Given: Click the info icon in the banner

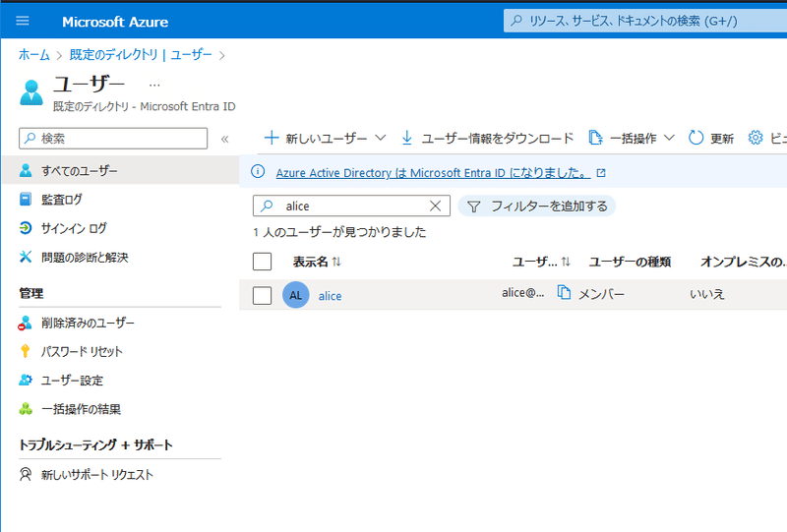Looking at the screenshot, I should (x=258, y=172).
